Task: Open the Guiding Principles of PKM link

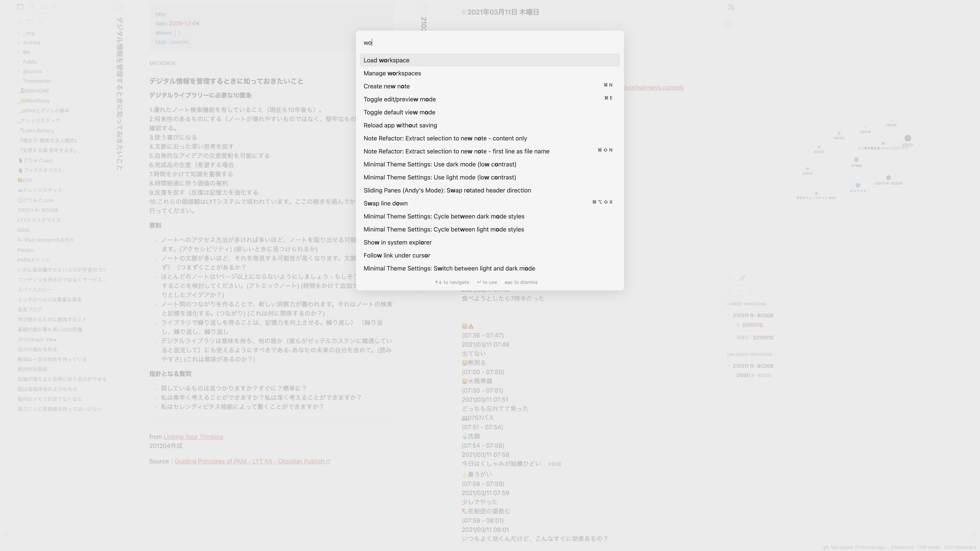Action: tap(249, 461)
